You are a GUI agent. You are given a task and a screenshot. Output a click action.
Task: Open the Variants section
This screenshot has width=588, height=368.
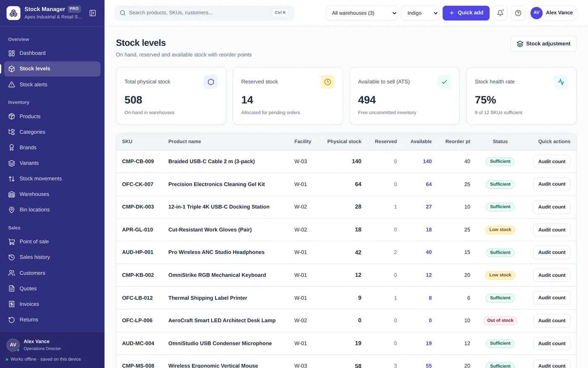click(x=52, y=163)
